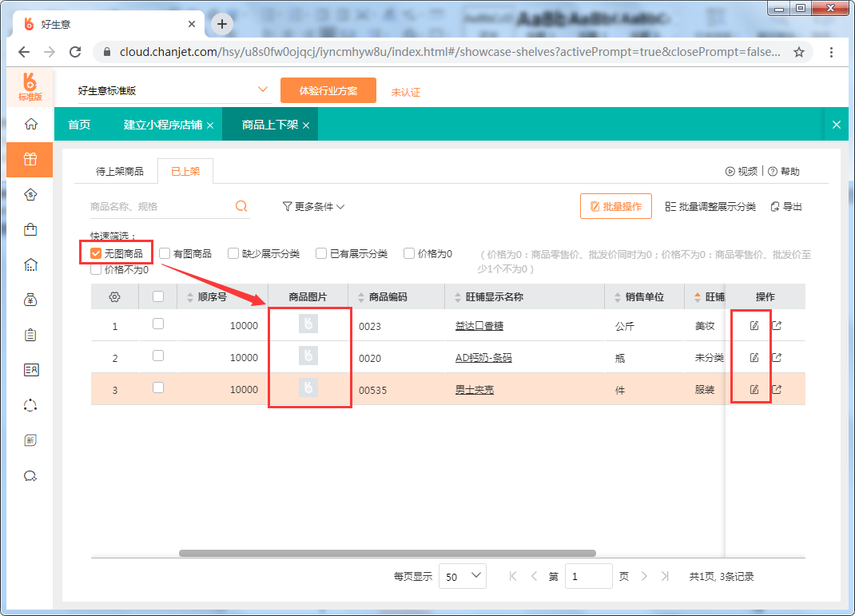Expand the 更多条件 filter dropdown
The width and height of the screenshot is (855, 616).
point(313,207)
